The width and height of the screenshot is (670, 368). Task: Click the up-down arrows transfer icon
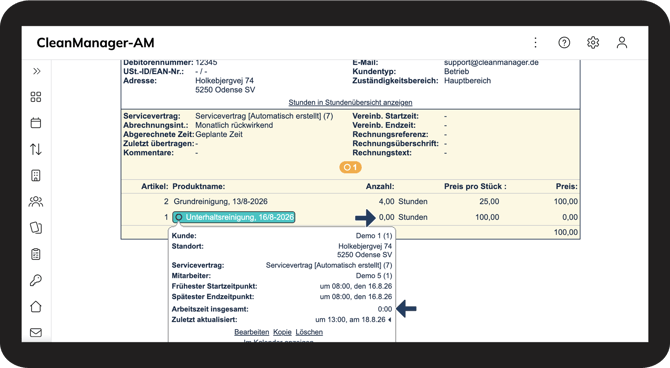[36, 149]
